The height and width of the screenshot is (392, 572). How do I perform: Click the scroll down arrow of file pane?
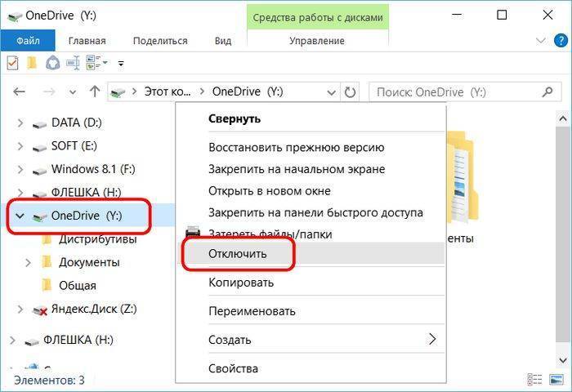pyautogui.click(x=563, y=361)
